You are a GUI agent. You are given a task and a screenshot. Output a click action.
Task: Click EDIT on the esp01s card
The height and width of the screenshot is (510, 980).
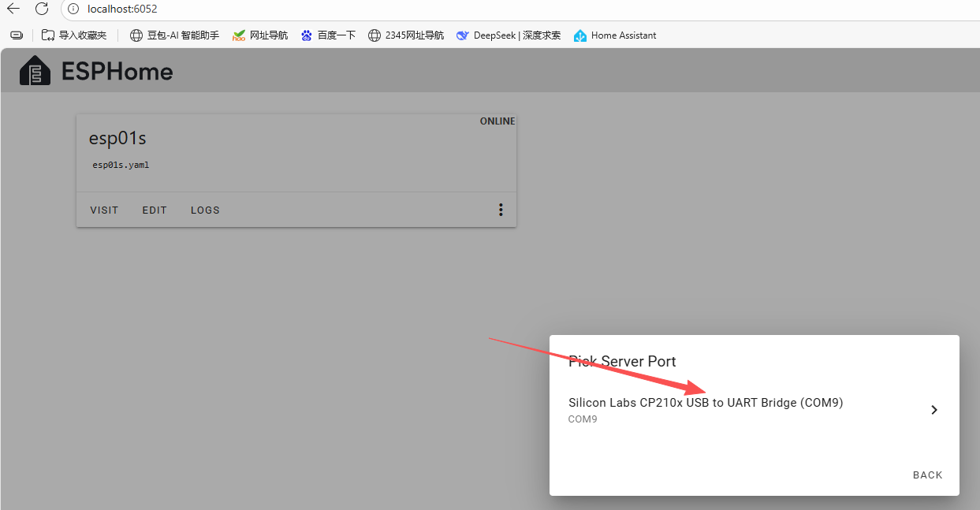point(155,210)
